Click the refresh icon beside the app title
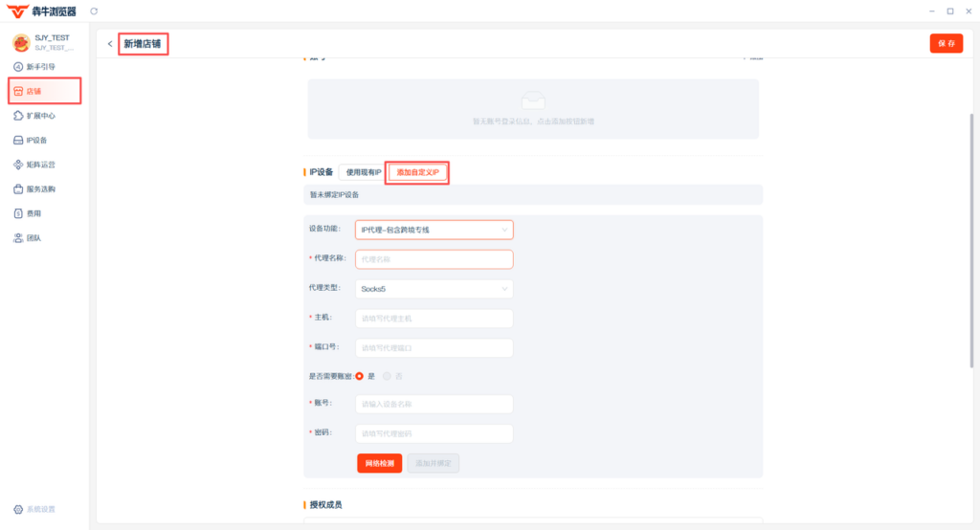Viewport: 980px width, 530px height. click(94, 11)
